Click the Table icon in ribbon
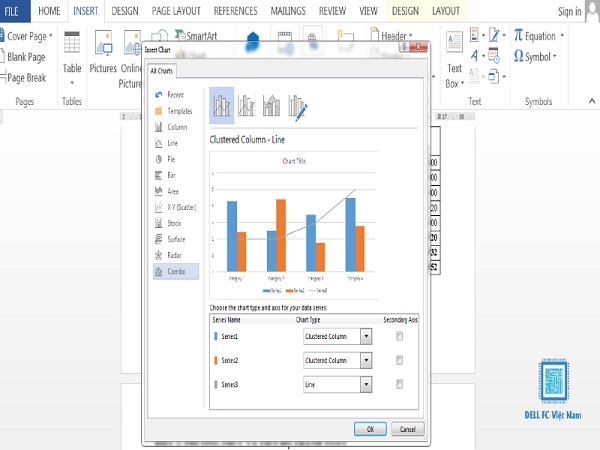The height and width of the screenshot is (450, 600). pyautogui.click(x=72, y=42)
